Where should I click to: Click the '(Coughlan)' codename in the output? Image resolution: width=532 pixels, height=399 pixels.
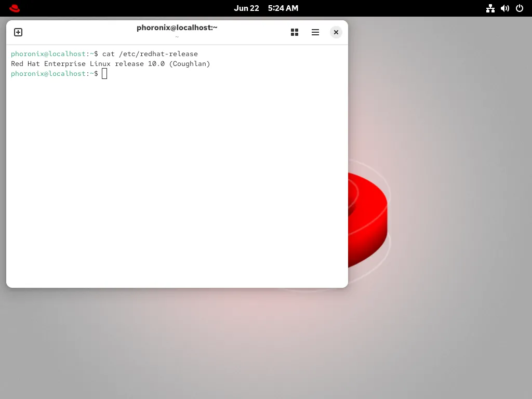[190, 64]
